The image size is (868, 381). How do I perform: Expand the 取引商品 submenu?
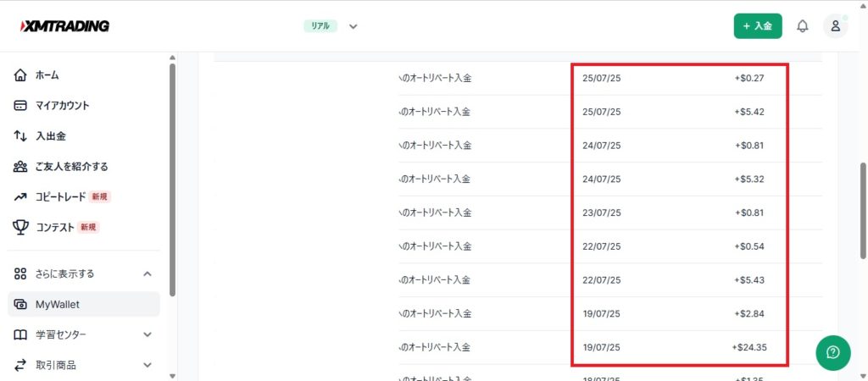[x=147, y=365]
